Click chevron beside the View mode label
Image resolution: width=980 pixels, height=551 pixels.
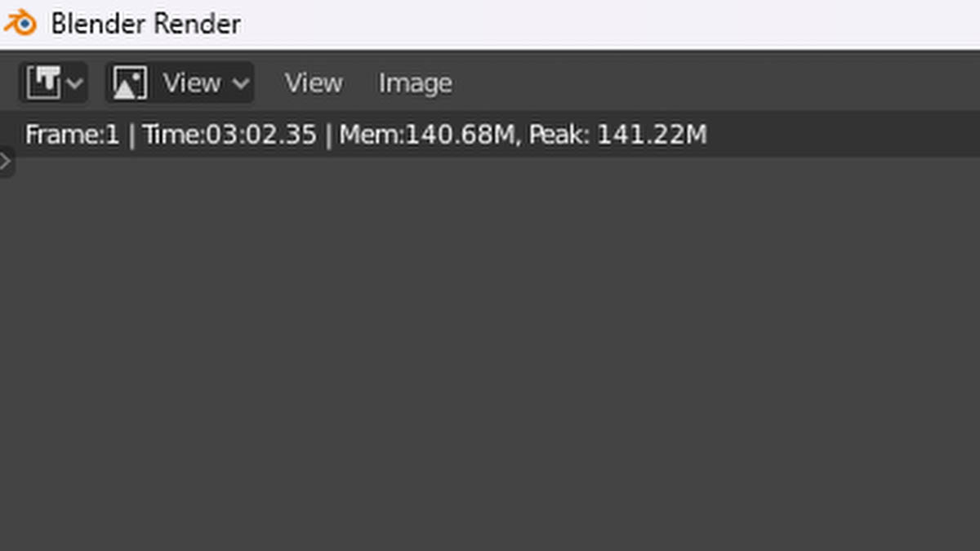[240, 83]
